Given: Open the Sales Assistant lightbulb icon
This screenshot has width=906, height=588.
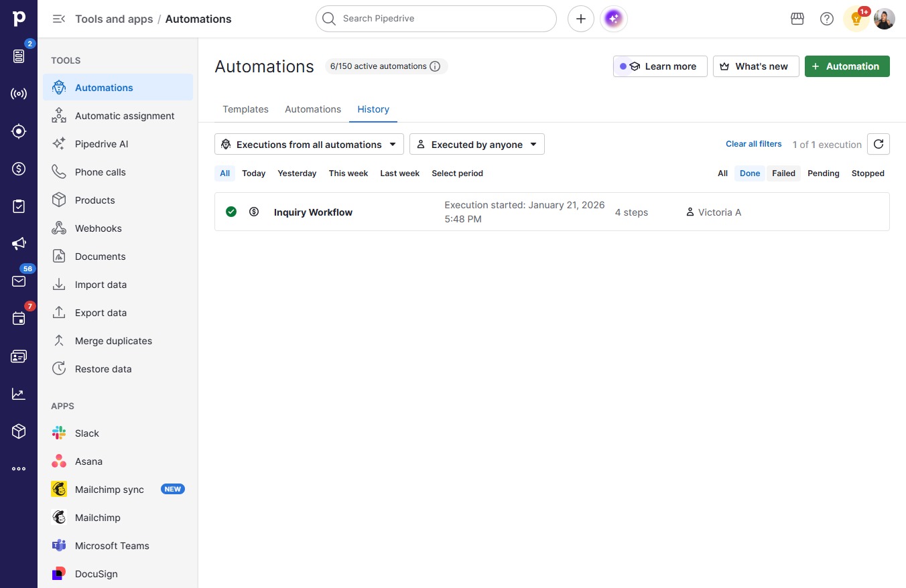Looking at the screenshot, I should [856, 19].
